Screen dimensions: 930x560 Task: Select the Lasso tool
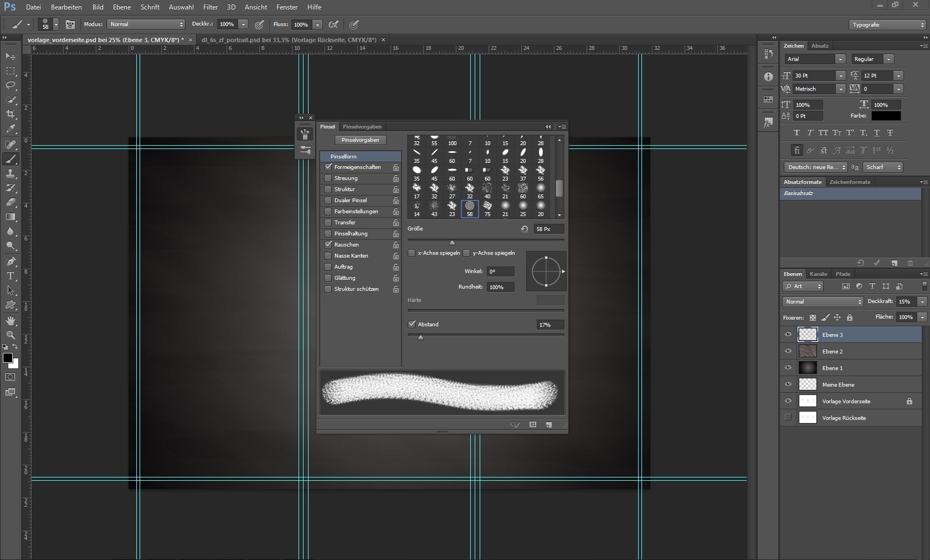[x=11, y=85]
